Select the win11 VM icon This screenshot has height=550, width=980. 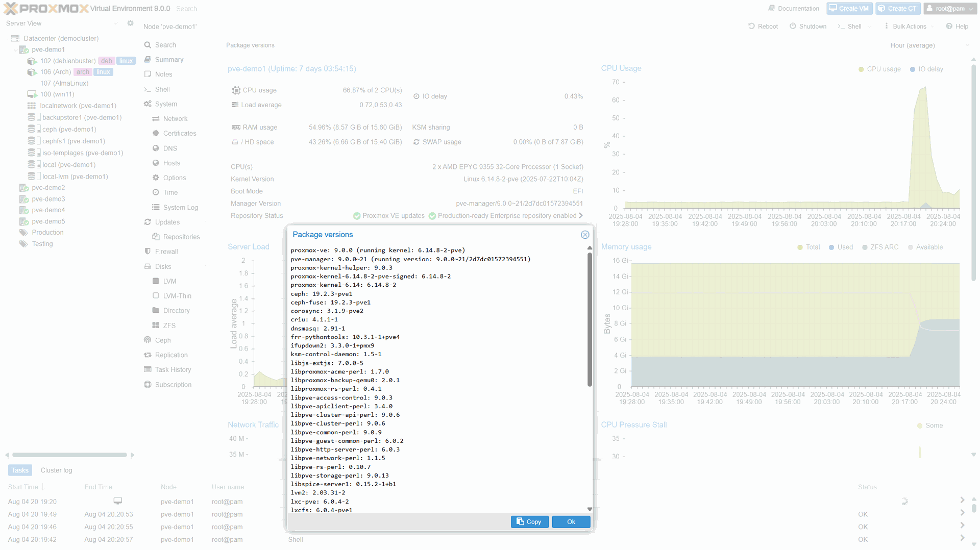click(32, 94)
